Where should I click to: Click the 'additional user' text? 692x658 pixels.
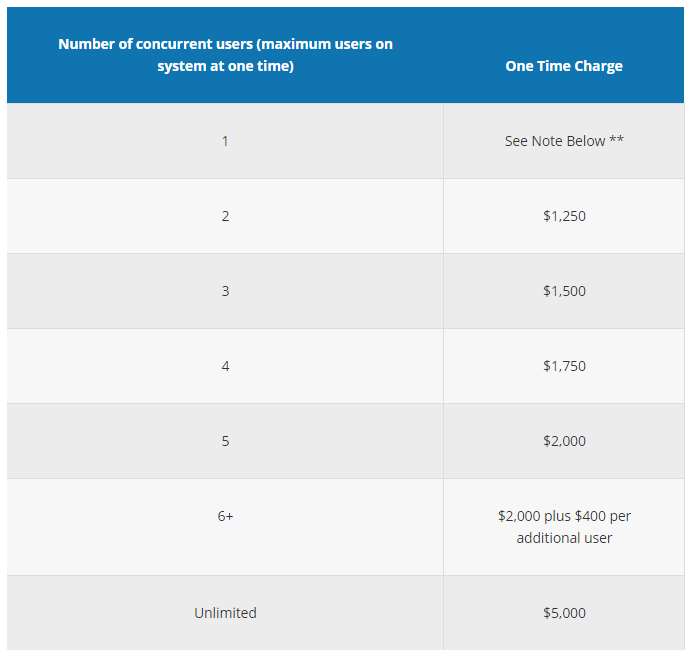coord(564,538)
